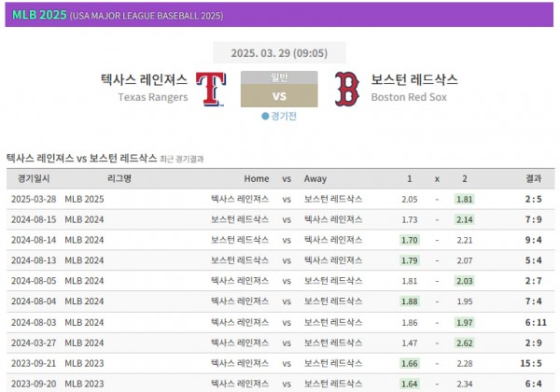Click the 일반 label above VS

279,77
